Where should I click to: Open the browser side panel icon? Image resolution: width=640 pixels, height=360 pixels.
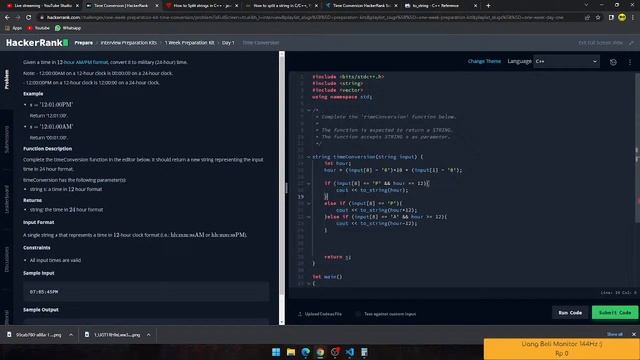pos(611,18)
